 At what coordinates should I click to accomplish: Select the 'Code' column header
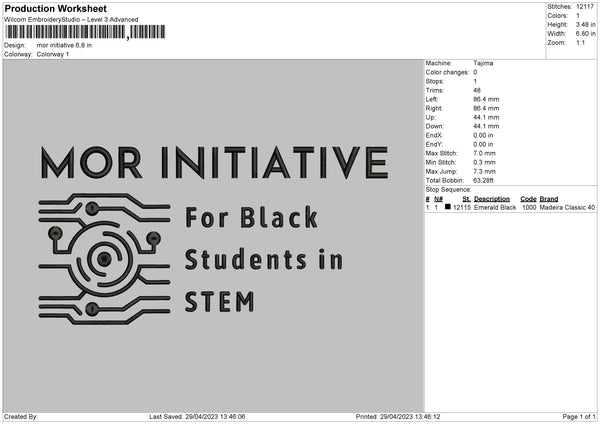click(x=528, y=199)
